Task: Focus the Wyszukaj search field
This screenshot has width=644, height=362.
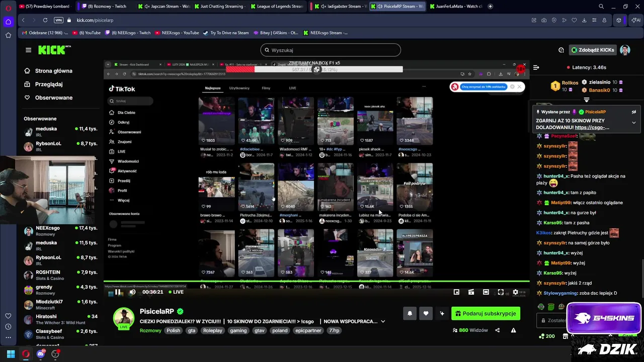Action: pyautogui.click(x=331, y=50)
